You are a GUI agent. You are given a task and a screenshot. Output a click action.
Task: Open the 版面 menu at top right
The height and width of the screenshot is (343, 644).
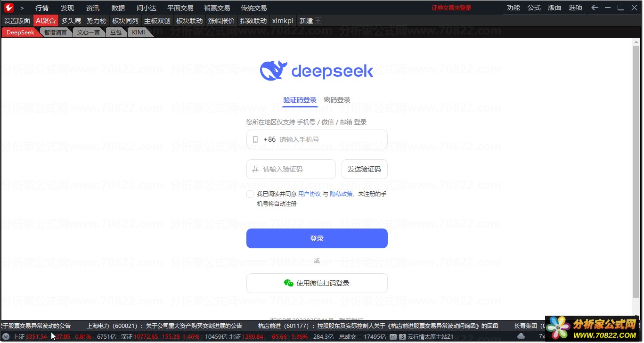[x=555, y=8]
